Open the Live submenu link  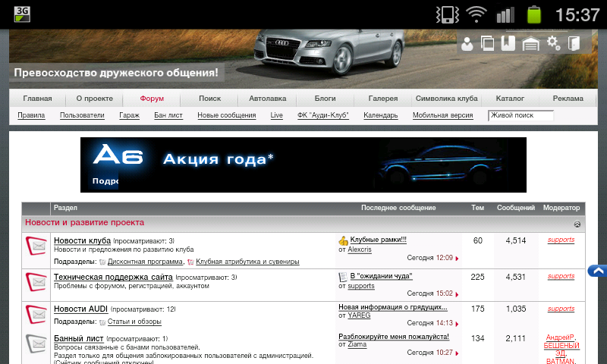tap(276, 115)
